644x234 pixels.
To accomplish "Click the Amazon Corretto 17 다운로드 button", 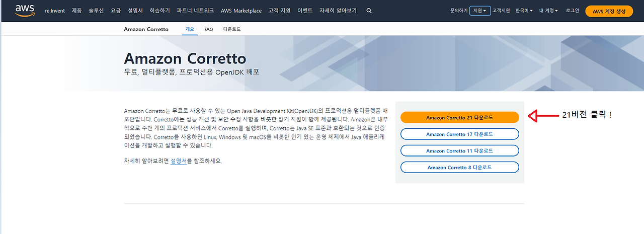I will coord(459,134).
